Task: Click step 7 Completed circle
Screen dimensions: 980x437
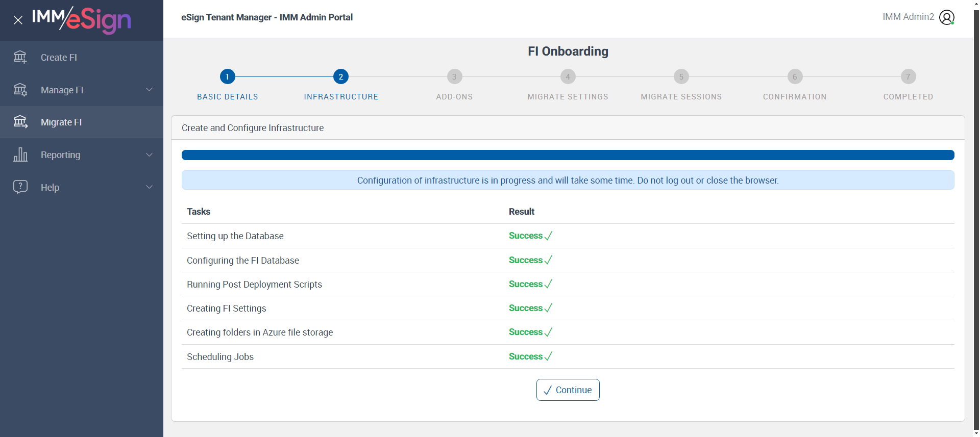Action: (x=908, y=76)
